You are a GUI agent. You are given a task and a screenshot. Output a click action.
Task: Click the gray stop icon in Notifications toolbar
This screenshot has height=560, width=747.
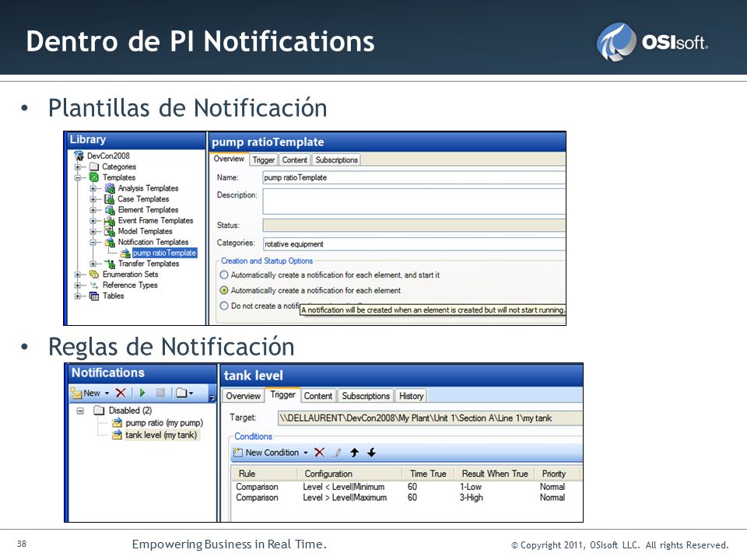point(160,393)
